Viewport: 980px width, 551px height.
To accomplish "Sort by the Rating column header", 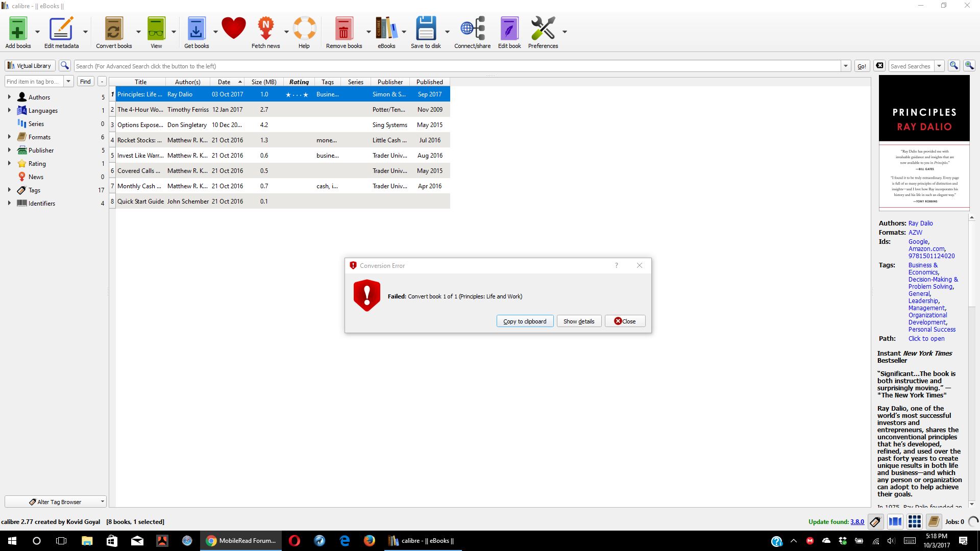I will pyautogui.click(x=299, y=82).
